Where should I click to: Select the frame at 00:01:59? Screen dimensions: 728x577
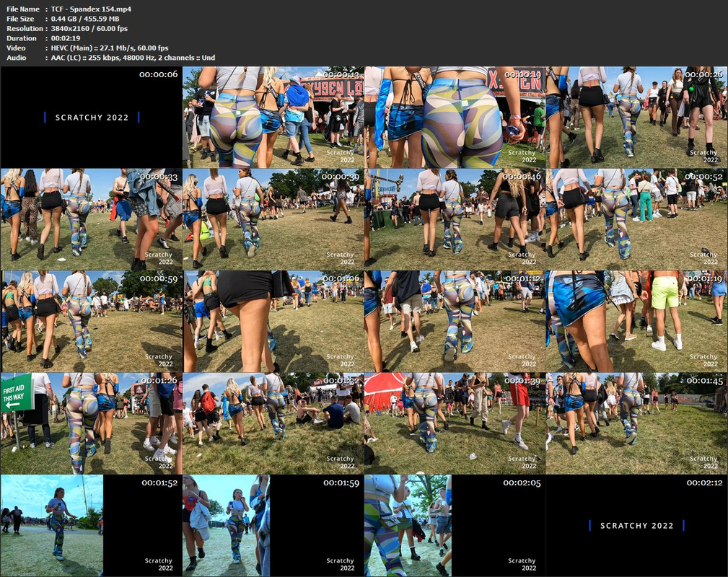[273, 525]
